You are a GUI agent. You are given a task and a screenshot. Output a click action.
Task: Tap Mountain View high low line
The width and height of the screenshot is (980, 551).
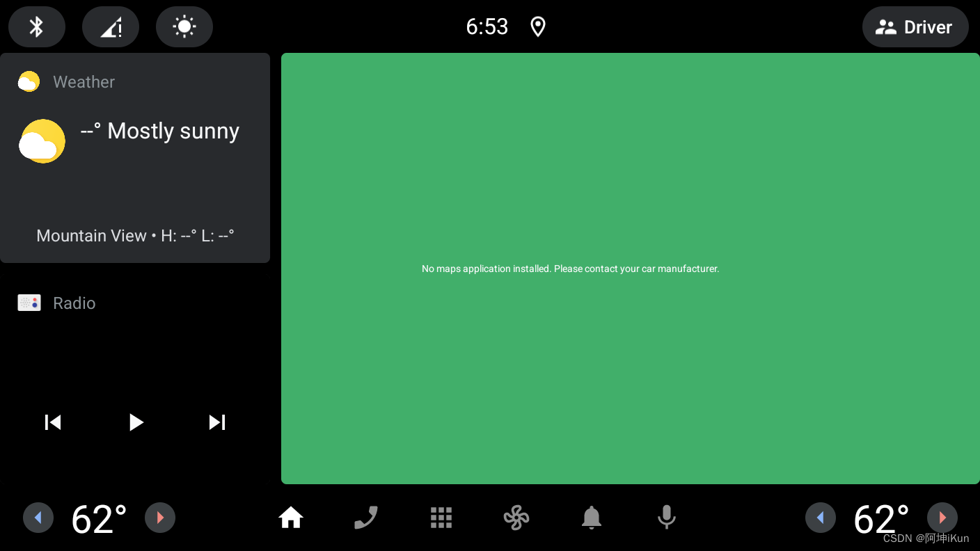click(x=135, y=236)
